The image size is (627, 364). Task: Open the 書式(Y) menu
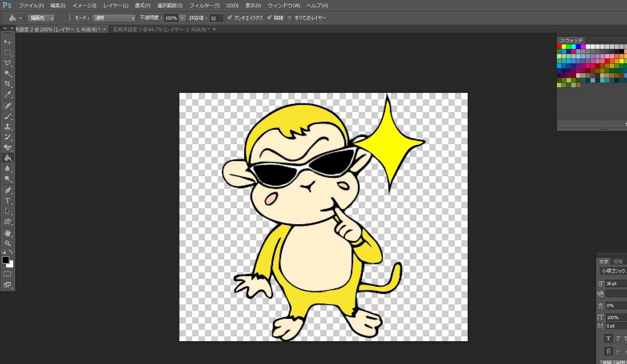(x=143, y=6)
